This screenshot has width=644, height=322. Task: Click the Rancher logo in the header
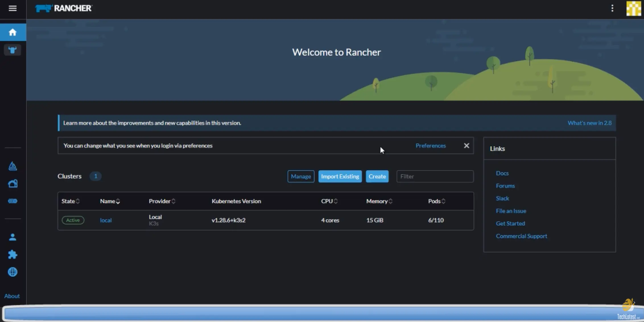63,8
